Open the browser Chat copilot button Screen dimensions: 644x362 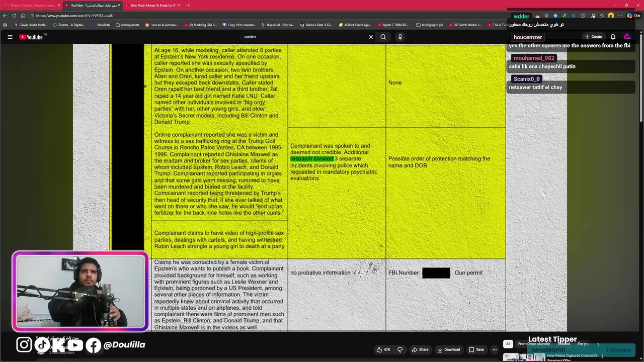(633, 16)
